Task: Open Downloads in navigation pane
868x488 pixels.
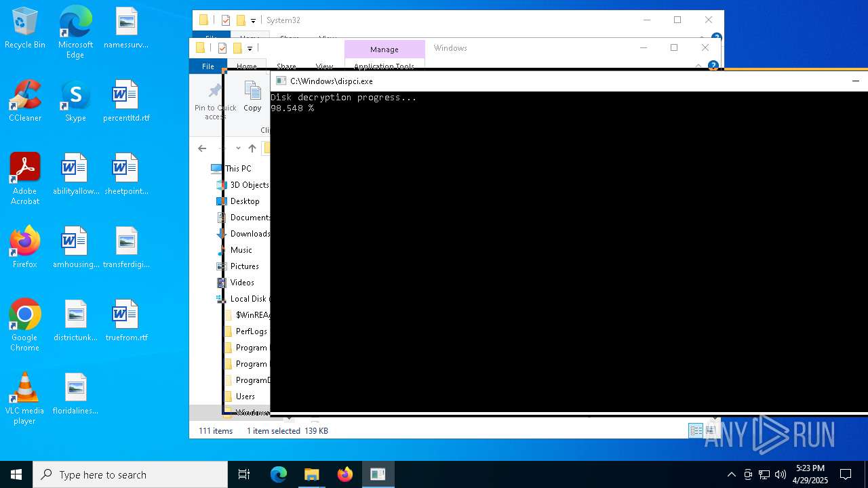Action: (x=242, y=234)
